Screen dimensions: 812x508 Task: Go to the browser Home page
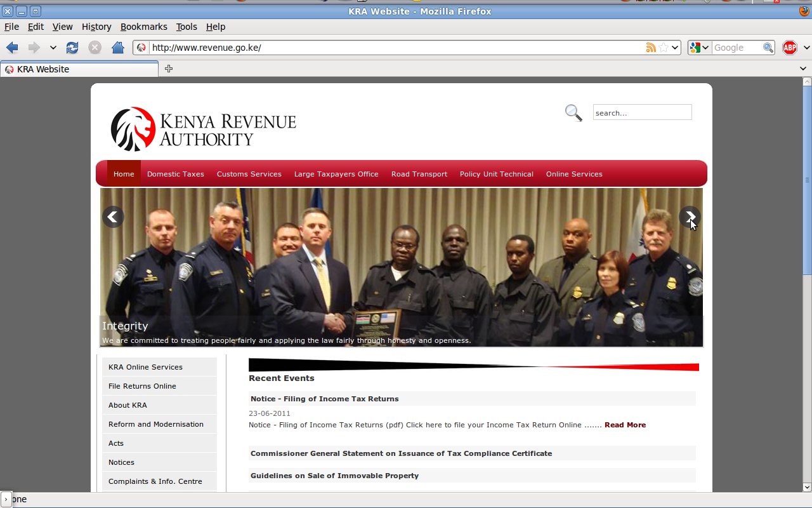pos(117,48)
